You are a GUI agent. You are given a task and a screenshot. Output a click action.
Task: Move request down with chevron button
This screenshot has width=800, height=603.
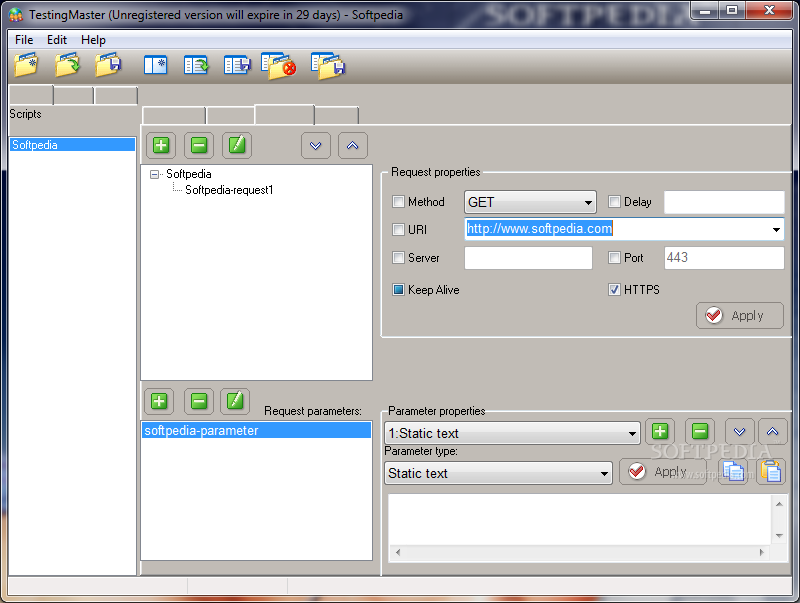[316, 145]
